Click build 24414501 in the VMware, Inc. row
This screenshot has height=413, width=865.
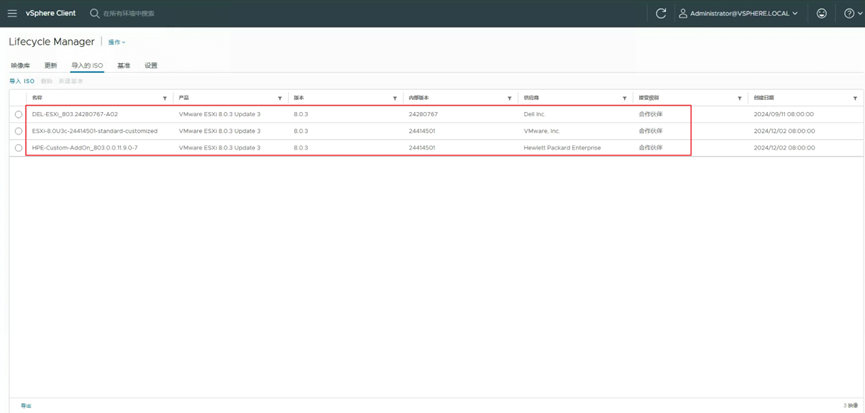pyautogui.click(x=422, y=131)
